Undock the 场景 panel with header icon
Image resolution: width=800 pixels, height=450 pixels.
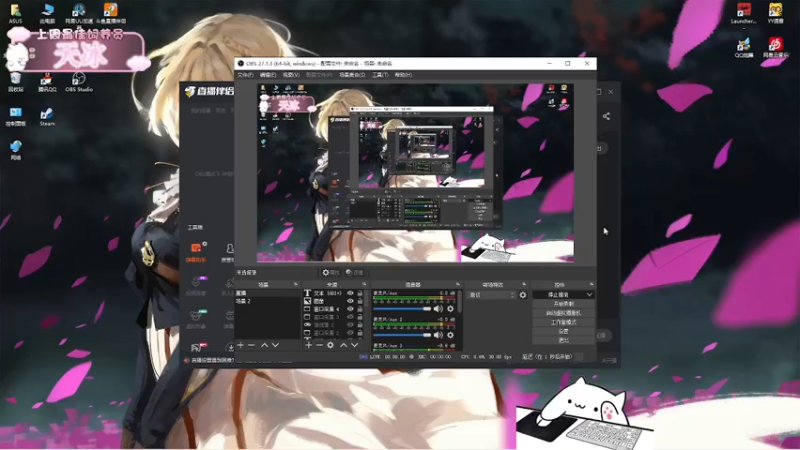pyautogui.click(x=296, y=284)
